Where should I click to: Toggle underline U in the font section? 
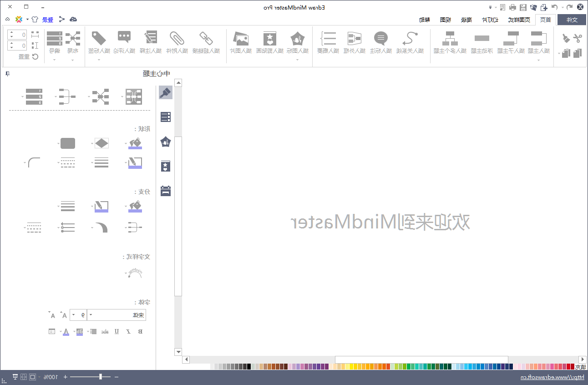[117, 331]
